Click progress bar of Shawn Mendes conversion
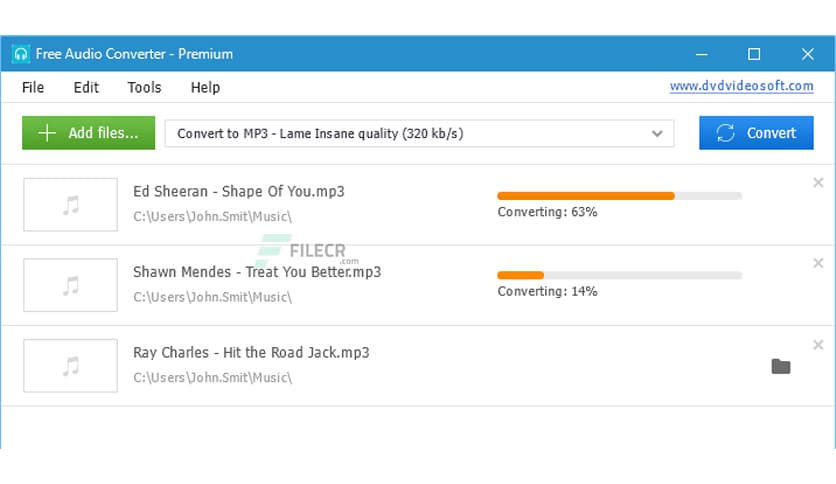This screenshot has height=484, width=836. coord(620,276)
